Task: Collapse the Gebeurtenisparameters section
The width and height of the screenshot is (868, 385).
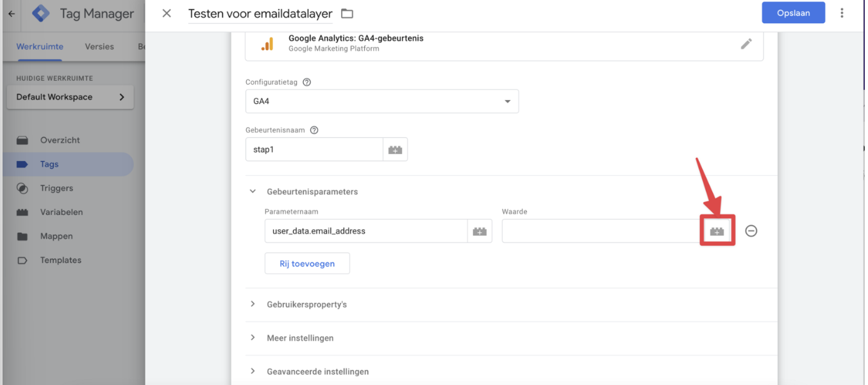Action: [x=253, y=191]
